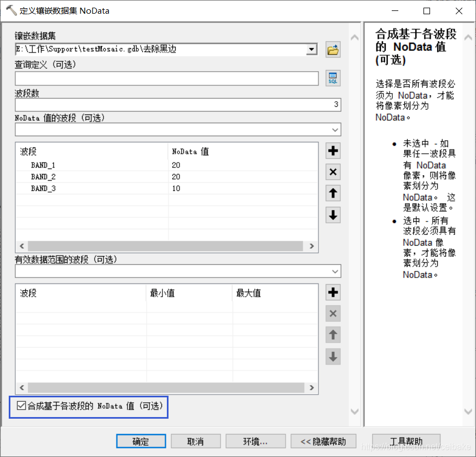Delete valid range row with greyed X icon

point(333,314)
